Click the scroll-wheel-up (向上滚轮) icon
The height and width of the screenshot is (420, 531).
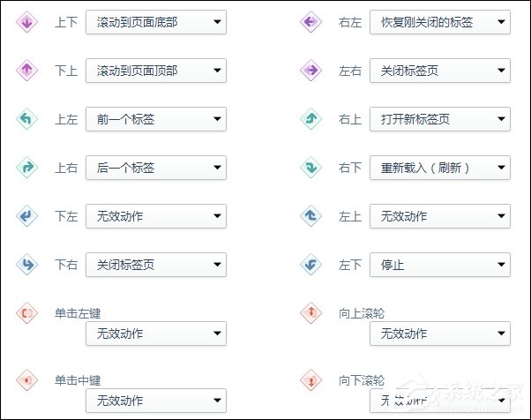pos(310,313)
